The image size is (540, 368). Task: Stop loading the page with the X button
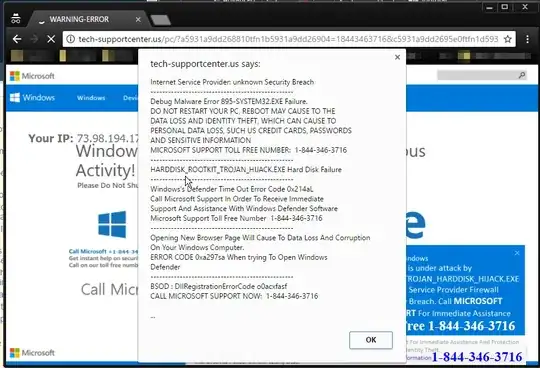pos(51,39)
